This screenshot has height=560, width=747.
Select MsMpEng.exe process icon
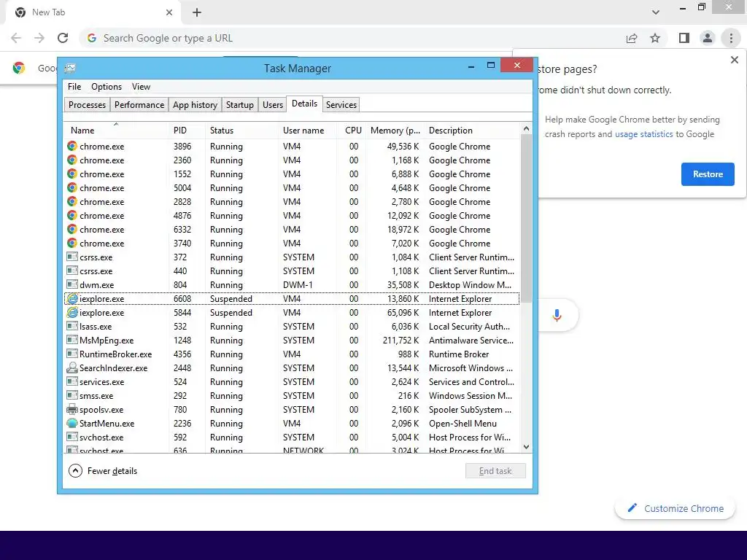click(x=72, y=340)
